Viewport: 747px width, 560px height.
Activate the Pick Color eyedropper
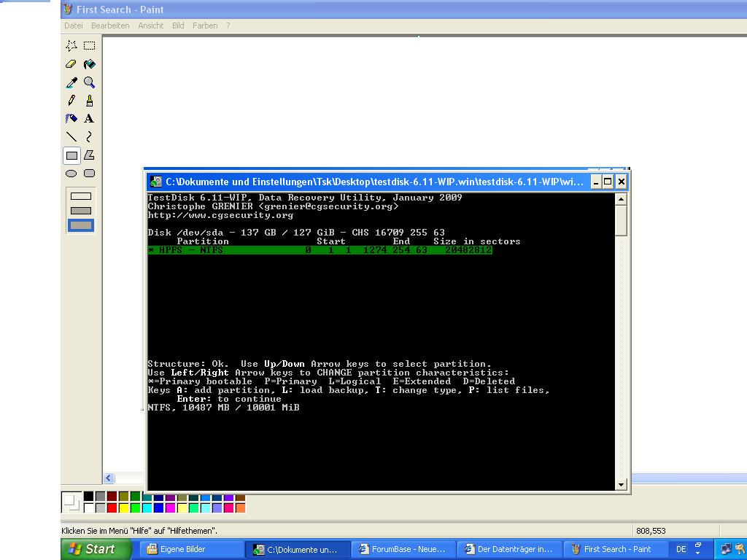tap(71, 82)
